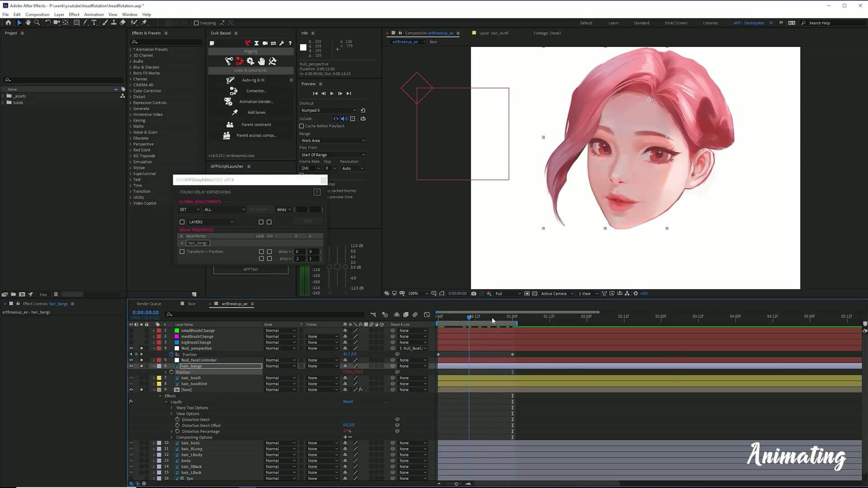
Task: Open Duik Bassel settings wrench icon
Action: click(x=282, y=43)
